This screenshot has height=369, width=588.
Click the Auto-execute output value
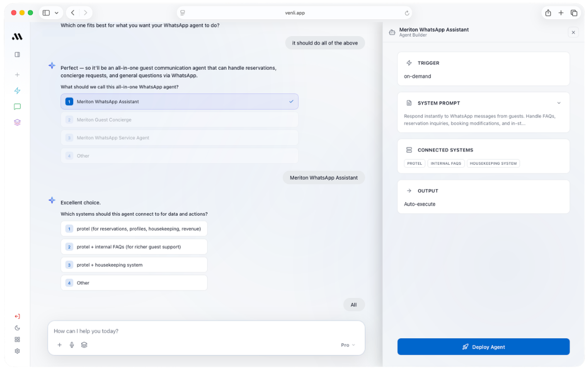point(419,204)
